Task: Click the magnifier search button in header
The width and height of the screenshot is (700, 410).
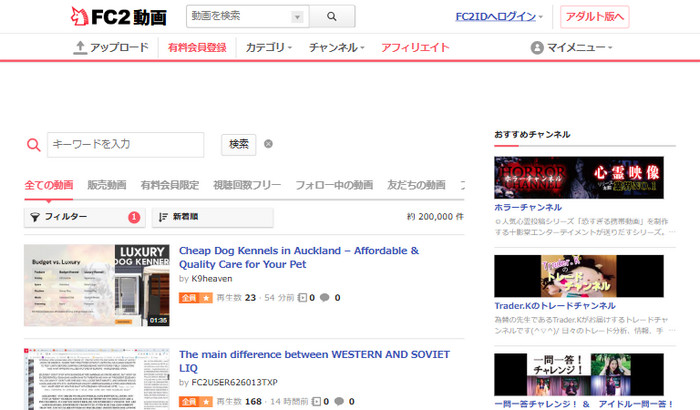Action: [x=332, y=17]
